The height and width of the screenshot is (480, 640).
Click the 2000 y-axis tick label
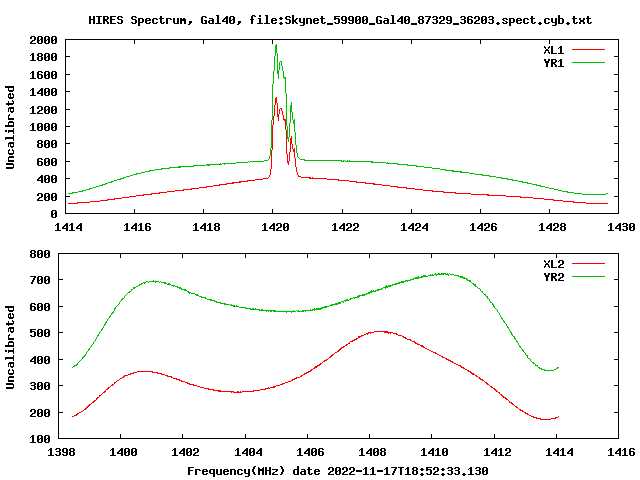[x=43, y=40]
